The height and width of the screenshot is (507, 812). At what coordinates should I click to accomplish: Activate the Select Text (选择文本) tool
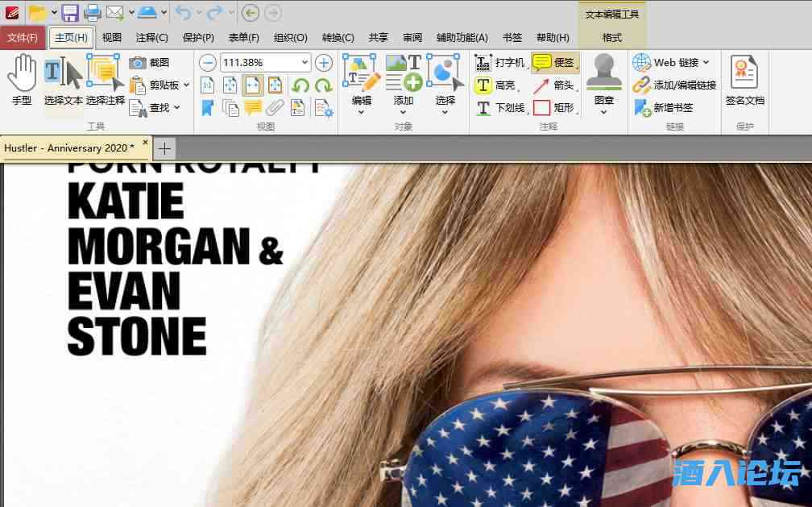pos(63,81)
